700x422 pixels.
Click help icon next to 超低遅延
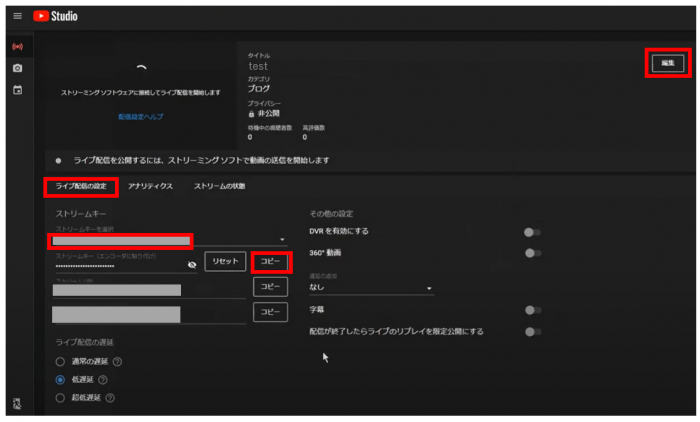[x=110, y=398]
